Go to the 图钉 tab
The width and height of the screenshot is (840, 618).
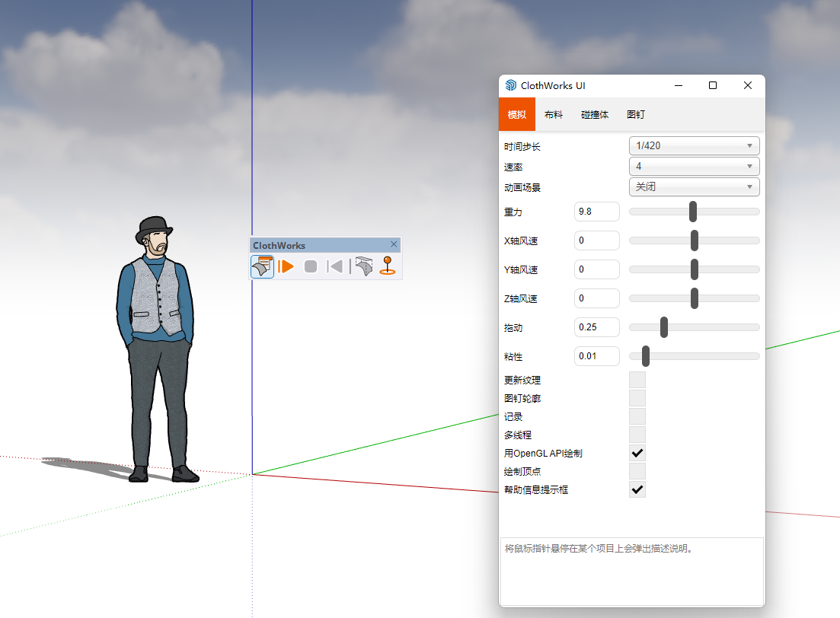click(636, 115)
